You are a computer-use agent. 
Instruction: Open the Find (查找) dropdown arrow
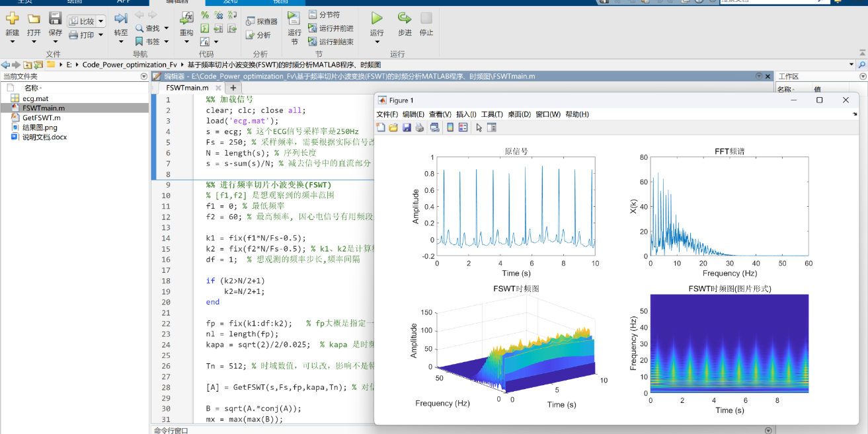coord(166,28)
